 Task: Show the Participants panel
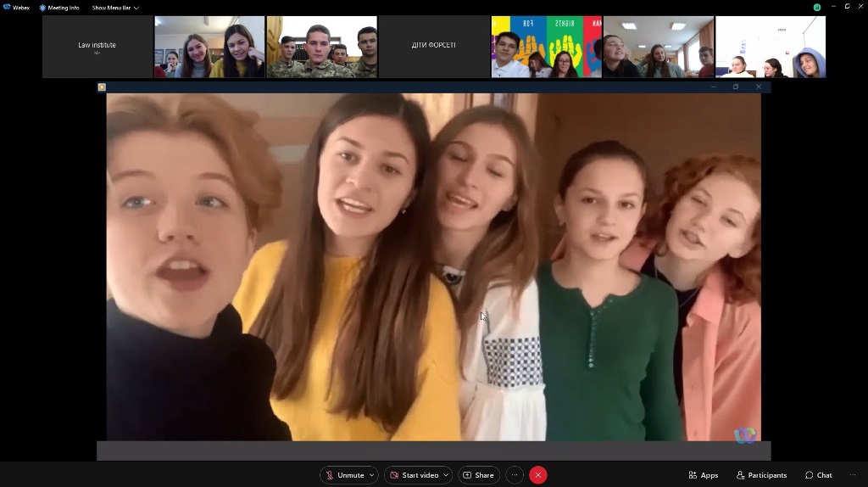click(761, 475)
